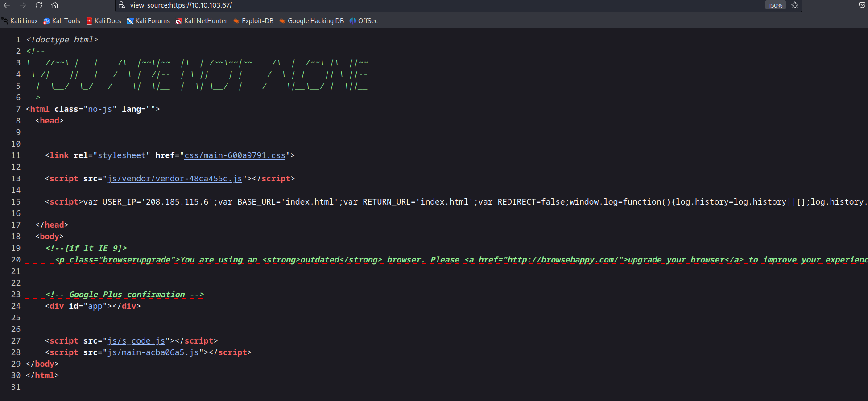
Task: Click the forward navigation arrow
Action: coord(23,5)
